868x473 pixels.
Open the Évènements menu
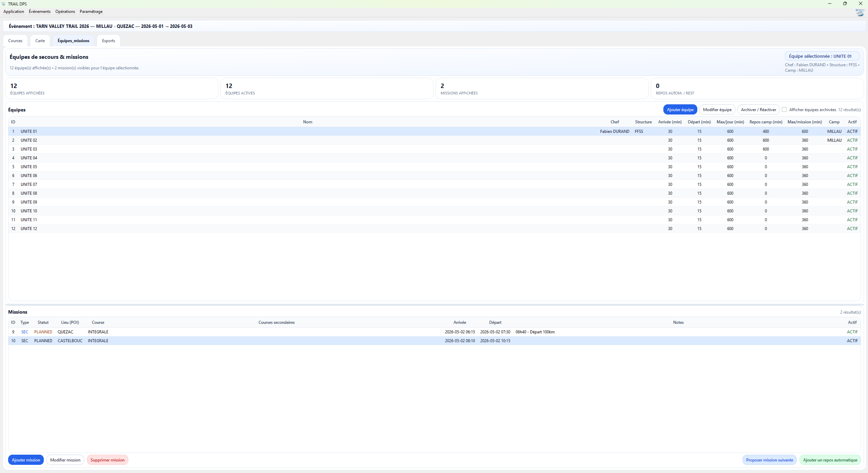point(40,12)
